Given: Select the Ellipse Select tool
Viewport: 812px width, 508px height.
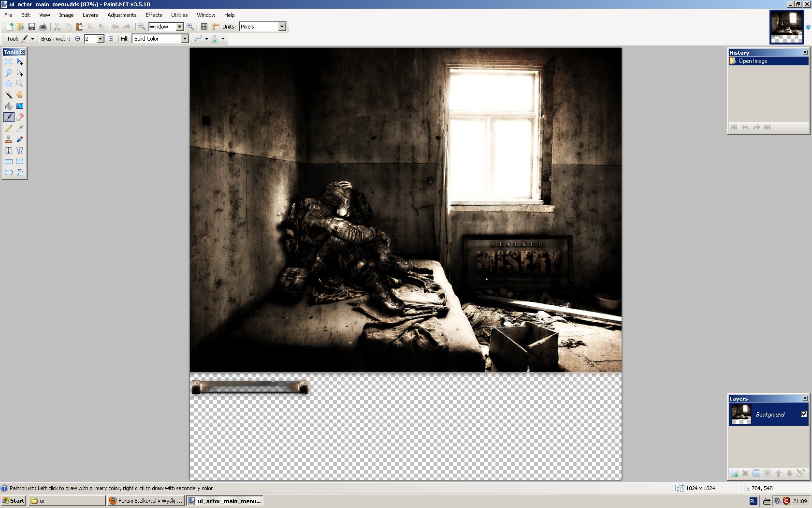Looking at the screenshot, I should [9, 84].
